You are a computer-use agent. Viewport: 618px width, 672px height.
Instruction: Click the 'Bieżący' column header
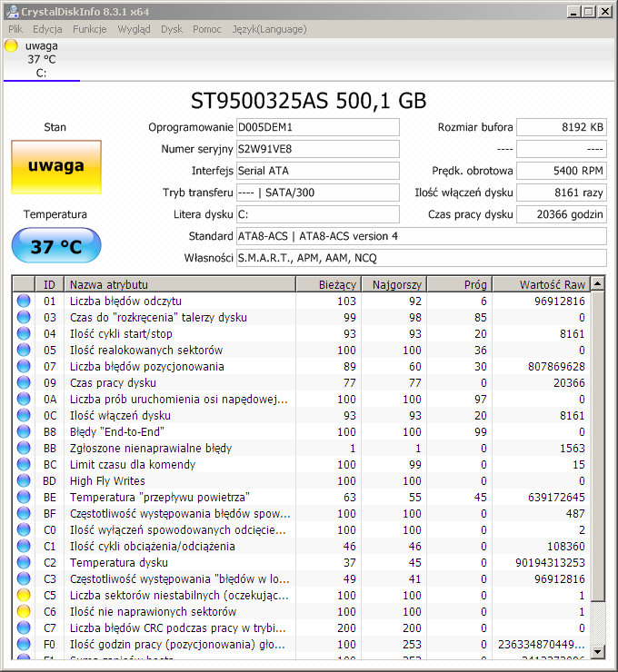[328, 284]
